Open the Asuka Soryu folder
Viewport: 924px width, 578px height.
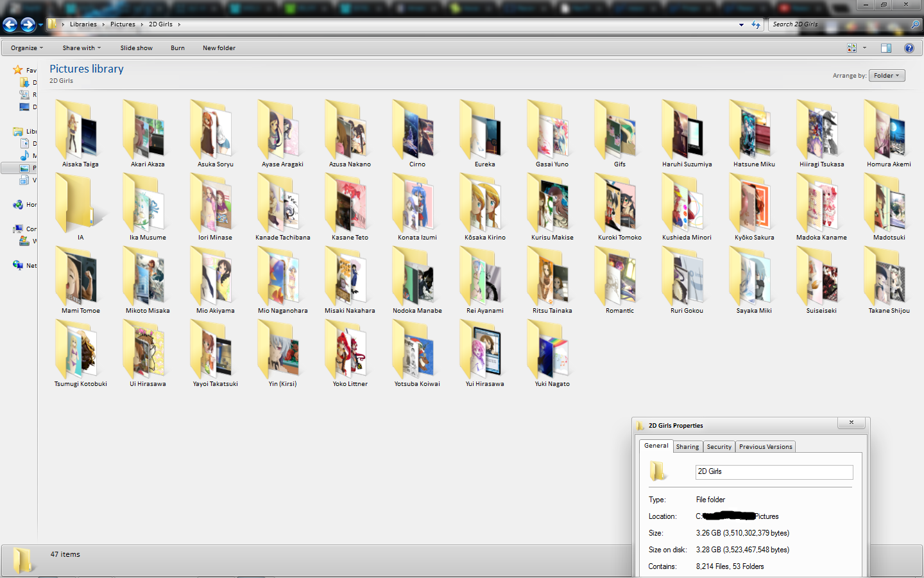pos(215,134)
